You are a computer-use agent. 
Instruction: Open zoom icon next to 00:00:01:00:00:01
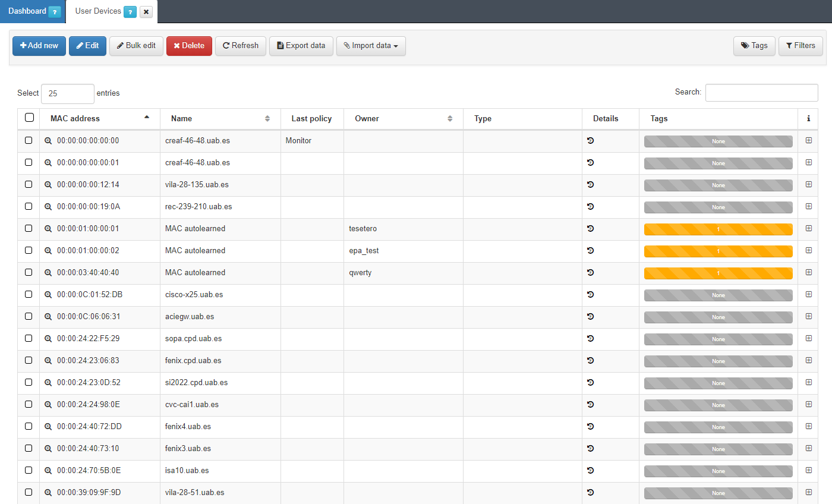49,229
